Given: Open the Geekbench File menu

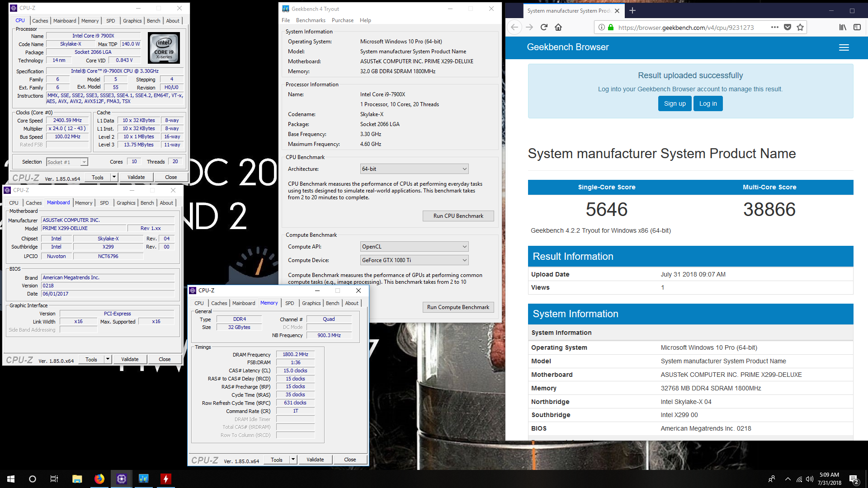Looking at the screenshot, I should coord(286,20).
